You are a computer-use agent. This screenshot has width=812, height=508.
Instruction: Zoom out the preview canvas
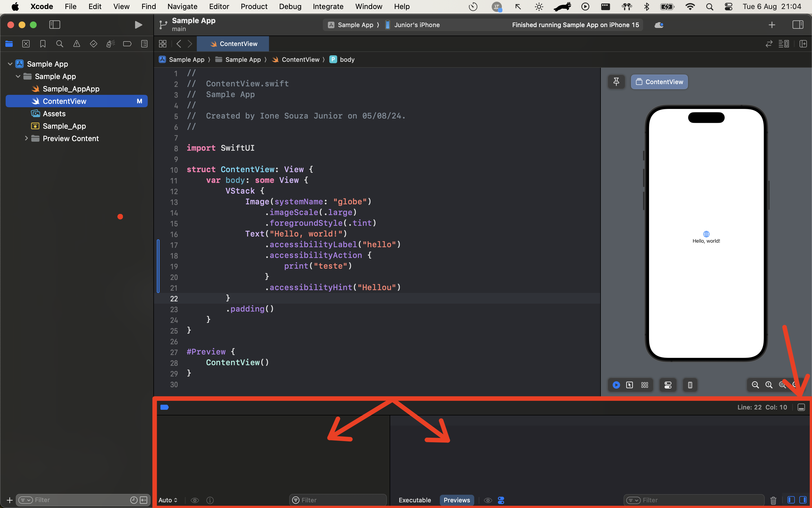pos(755,385)
